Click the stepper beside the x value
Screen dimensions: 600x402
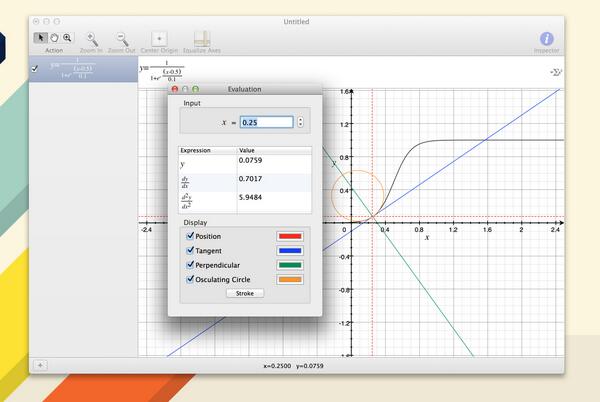click(x=300, y=122)
